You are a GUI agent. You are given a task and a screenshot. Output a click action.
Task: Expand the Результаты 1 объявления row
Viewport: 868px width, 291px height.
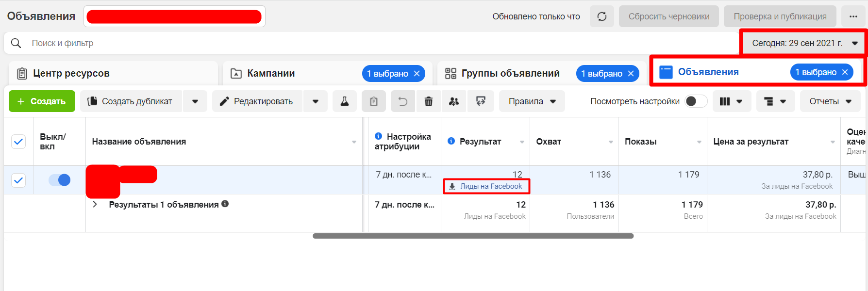click(x=95, y=205)
